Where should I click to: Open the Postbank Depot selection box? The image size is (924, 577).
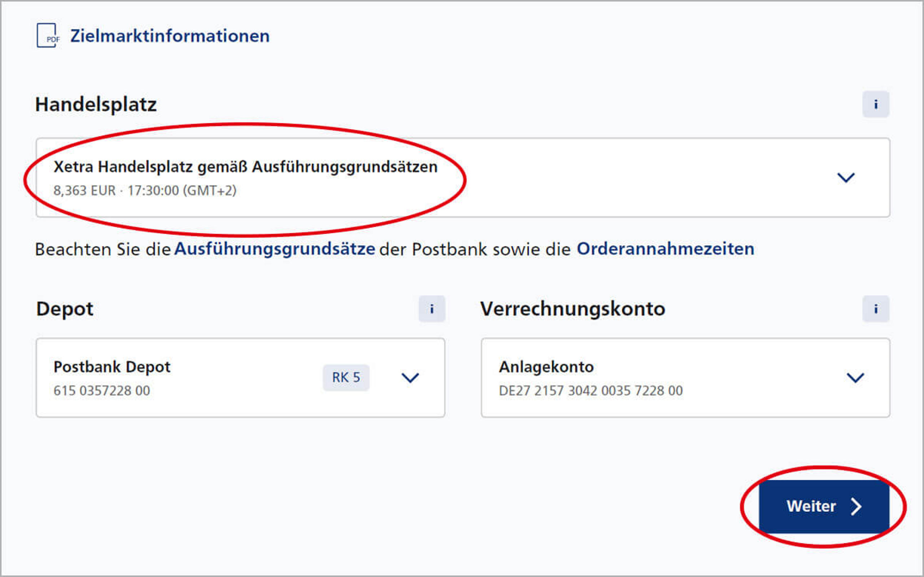point(240,378)
